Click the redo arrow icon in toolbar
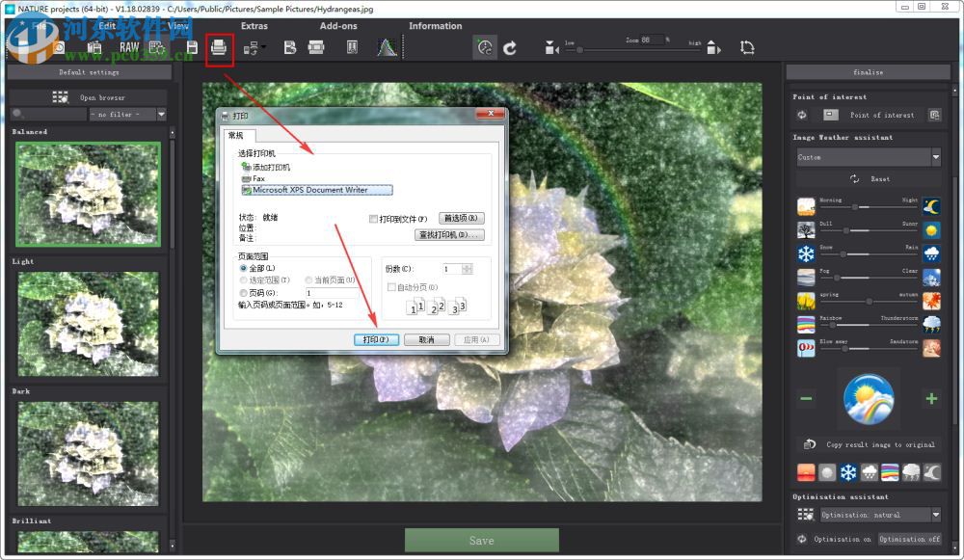Image resolution: width=964 pixels, height=560 pixels. click(509, 48)
